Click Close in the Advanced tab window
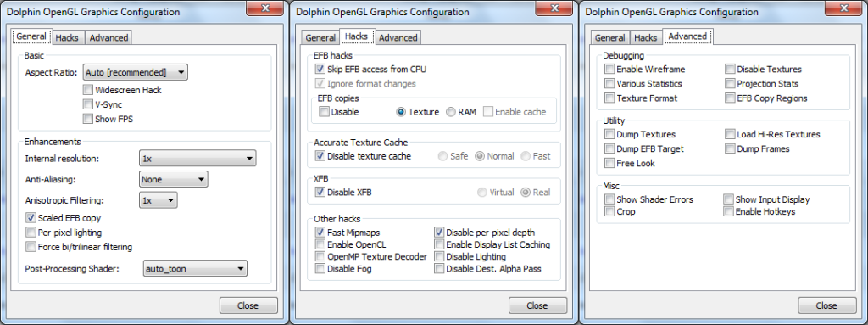868x325 pixels. 826,305
